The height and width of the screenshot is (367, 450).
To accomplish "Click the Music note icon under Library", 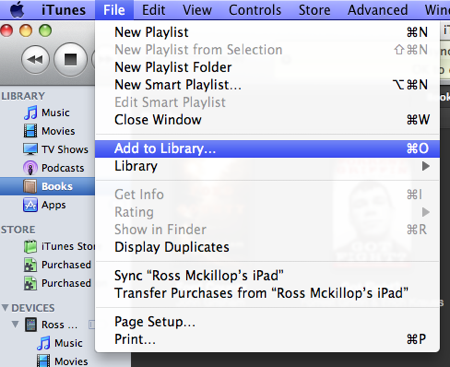I will click(31, 113).
